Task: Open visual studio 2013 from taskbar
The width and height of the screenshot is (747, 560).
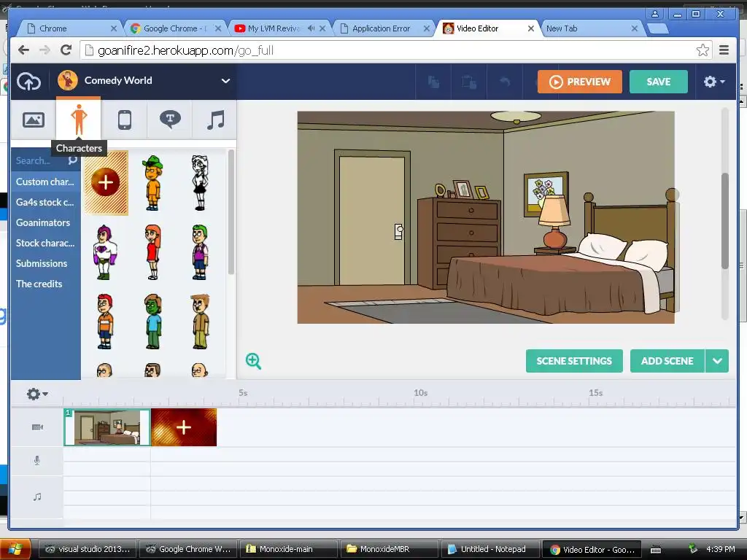Action: tap(88, 549)
